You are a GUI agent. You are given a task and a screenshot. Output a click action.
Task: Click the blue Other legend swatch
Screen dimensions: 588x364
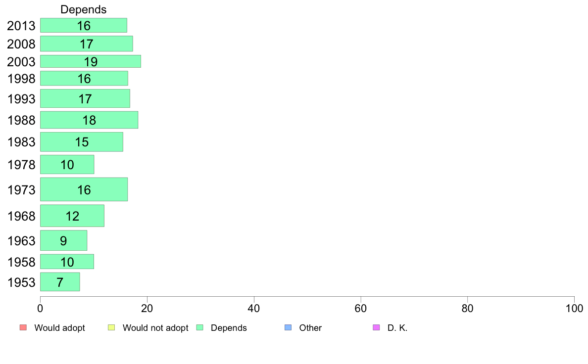tap(288, 327)
